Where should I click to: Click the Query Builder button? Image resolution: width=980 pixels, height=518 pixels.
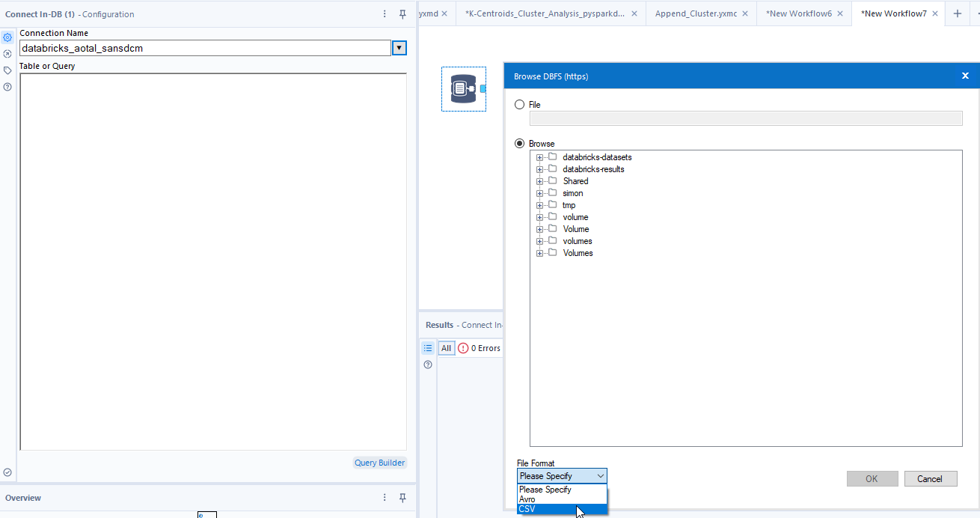point(379,462)
